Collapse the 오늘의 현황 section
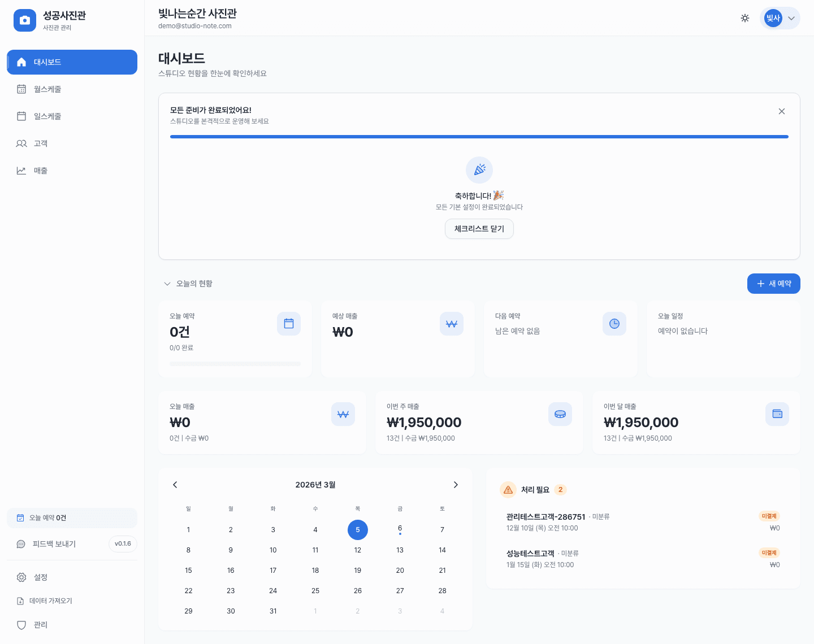814x644 pixels. [167, 284]
